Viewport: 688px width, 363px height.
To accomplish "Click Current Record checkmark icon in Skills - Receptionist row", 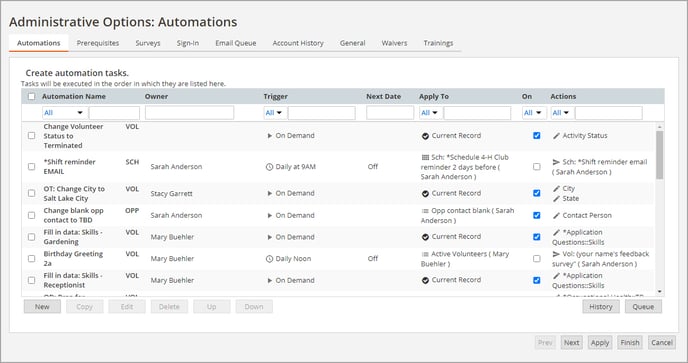I will [425, 280].
